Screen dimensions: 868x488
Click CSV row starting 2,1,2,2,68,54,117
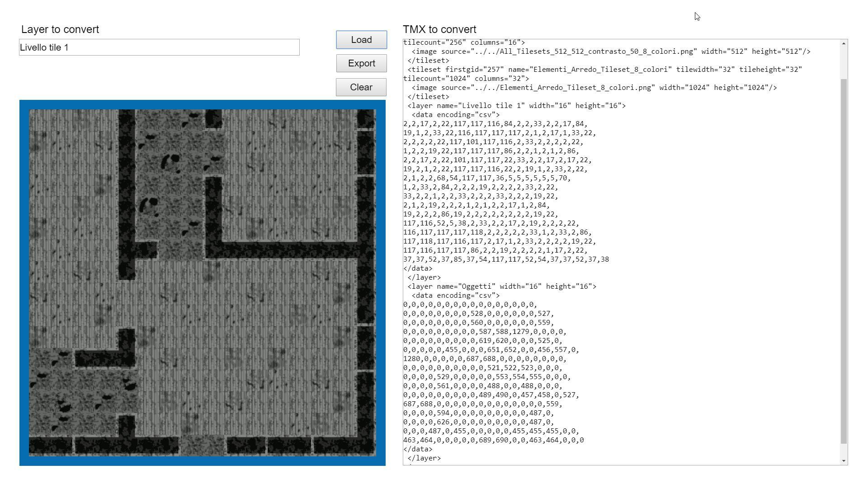(487, 178)
